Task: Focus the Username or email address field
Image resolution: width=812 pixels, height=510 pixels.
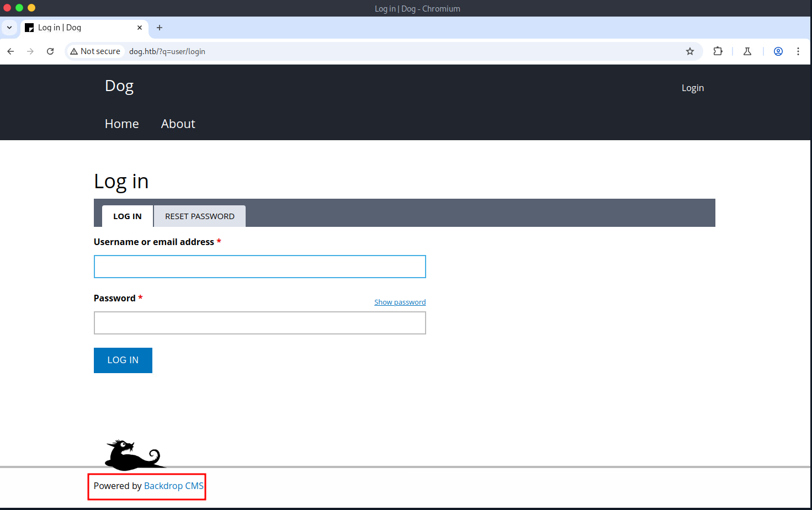Action: (260, 267)
